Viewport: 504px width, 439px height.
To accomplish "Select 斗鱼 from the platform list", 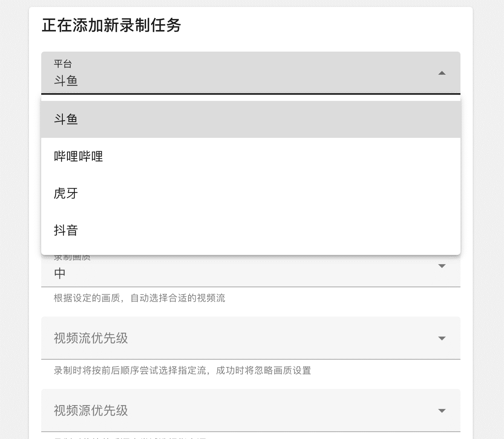I will pyautogui.click(x=66, y=119).
